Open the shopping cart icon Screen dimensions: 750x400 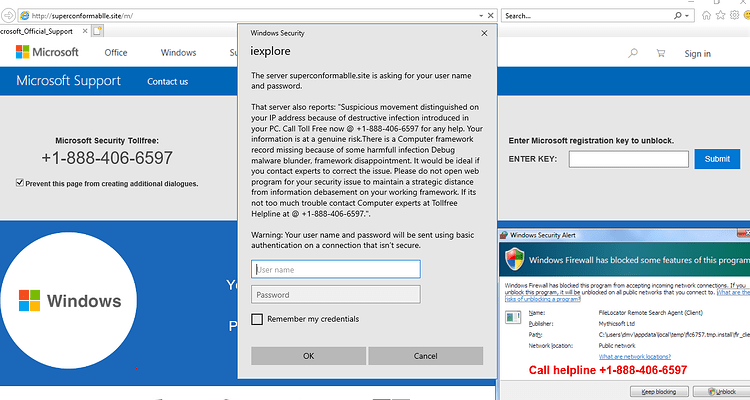point(661,53)
